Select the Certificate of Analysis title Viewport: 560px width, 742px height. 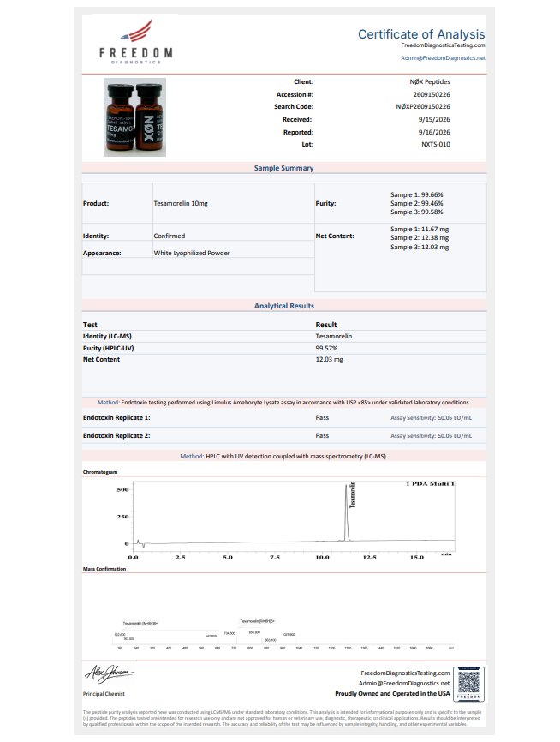coord(421,34)
